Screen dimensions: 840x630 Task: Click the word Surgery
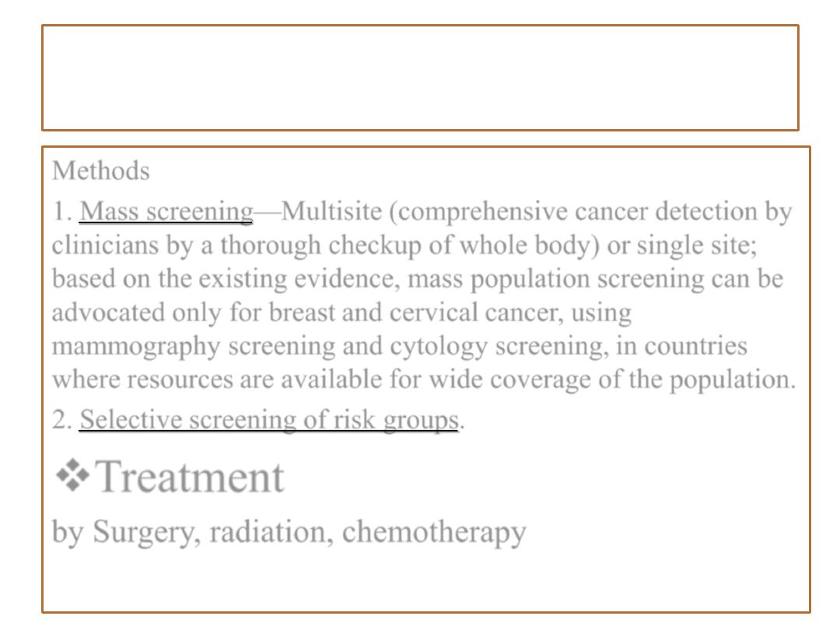click(x=144, y=533)
